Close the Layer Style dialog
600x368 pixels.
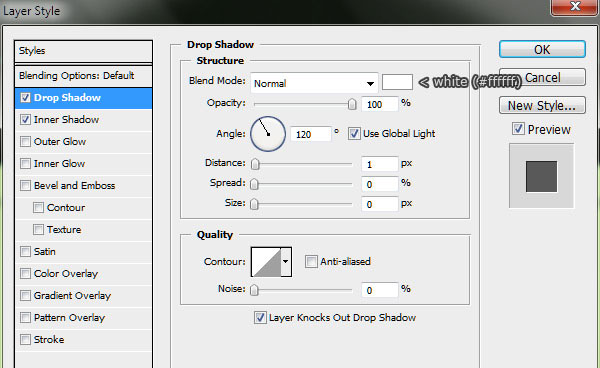(575, 7)
